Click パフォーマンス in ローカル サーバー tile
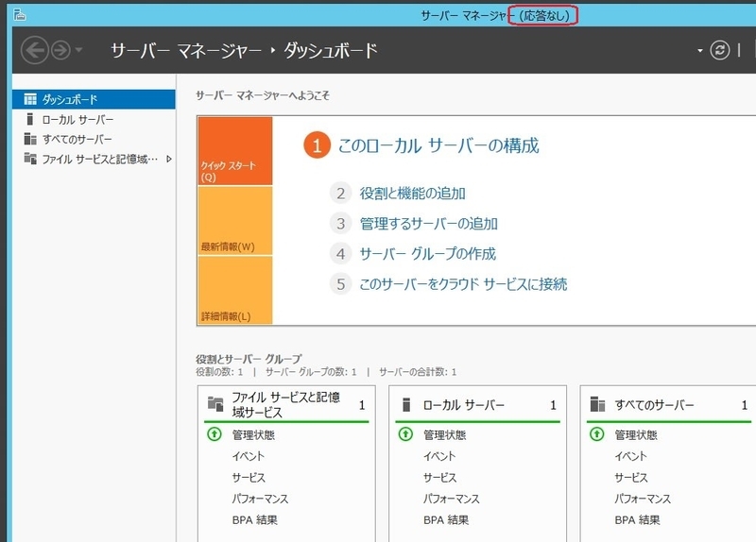The image size is (756, 542). coord(452,499)
